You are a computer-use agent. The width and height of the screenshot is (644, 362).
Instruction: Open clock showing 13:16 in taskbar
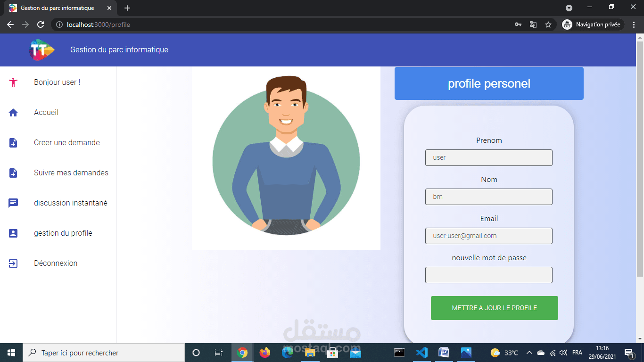click(x=603, y=353)
